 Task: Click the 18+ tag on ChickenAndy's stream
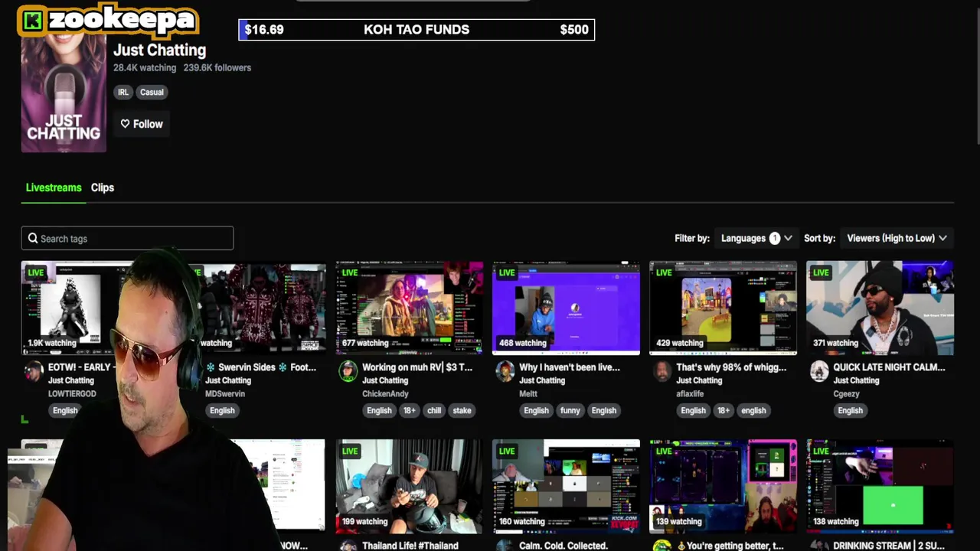(410, 410)
